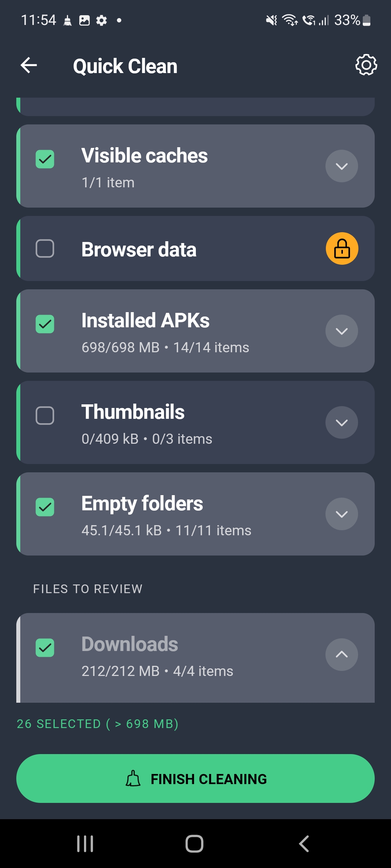This screenshot has width=391, height=868.
Task: Open Quick Clean settings gear
Action: click(x=366, y=65)
